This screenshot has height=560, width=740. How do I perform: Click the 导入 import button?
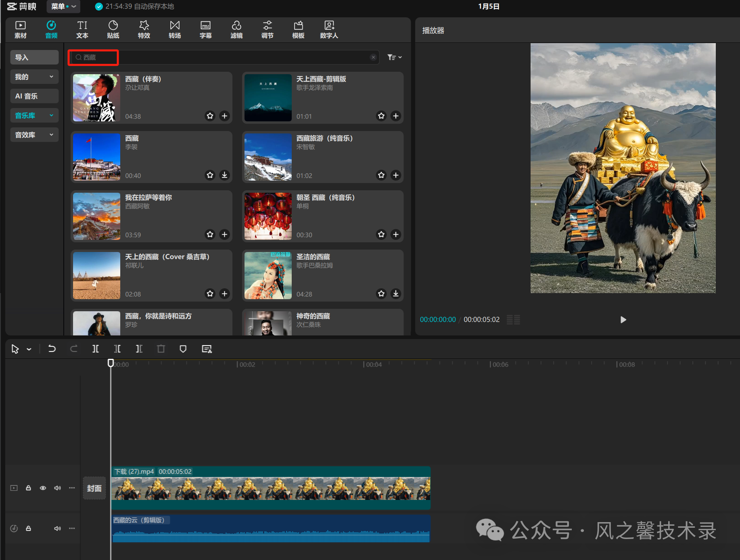coord(34,57)
